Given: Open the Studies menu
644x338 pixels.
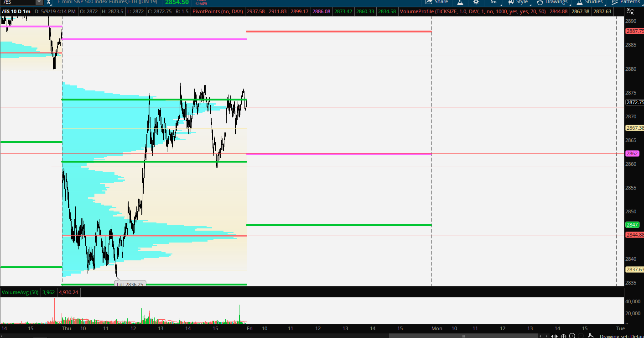Looking at the screenshot, I should [x=590, y=2].
